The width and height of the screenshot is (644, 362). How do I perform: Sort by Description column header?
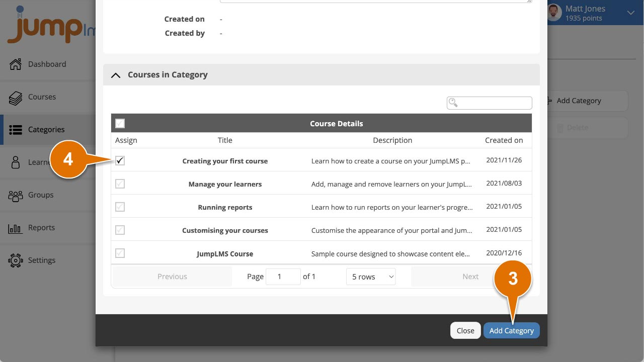[x=392, y=140]
